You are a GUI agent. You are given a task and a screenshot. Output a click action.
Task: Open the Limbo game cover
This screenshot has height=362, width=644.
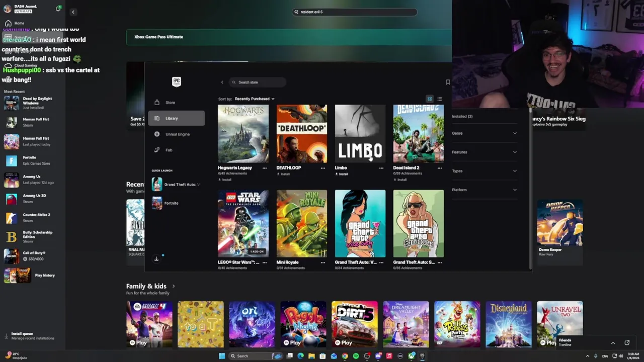coord(360,134)
